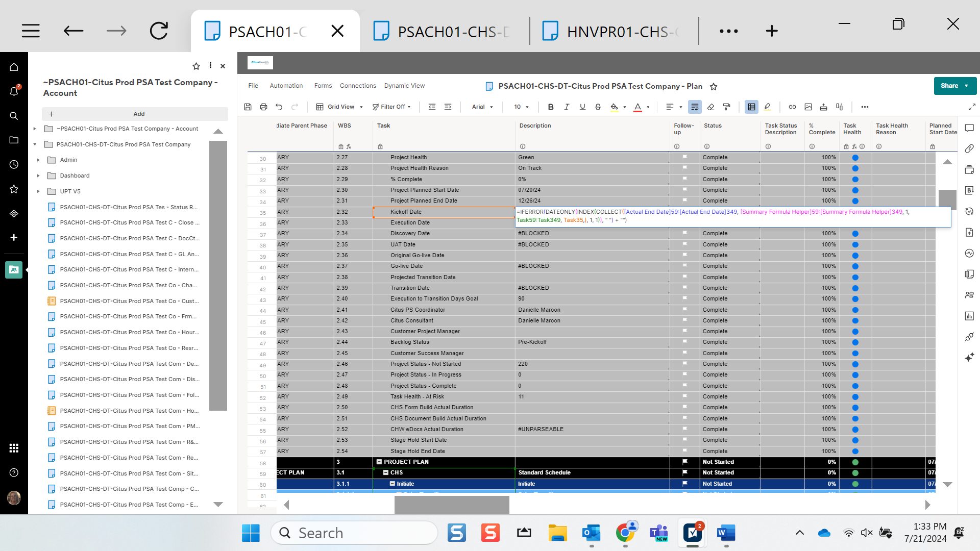Toggle Underline formatting

point(582,107)
